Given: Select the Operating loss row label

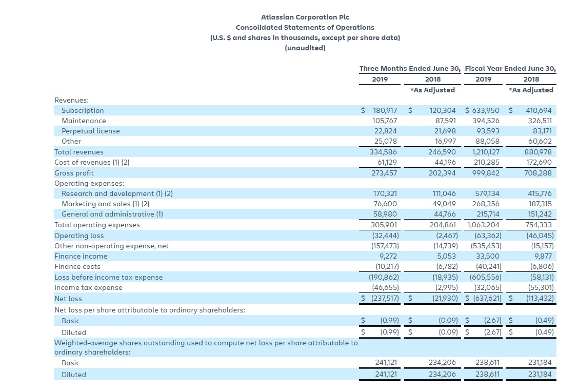Looking at the screenshot, I should (79, 236).
